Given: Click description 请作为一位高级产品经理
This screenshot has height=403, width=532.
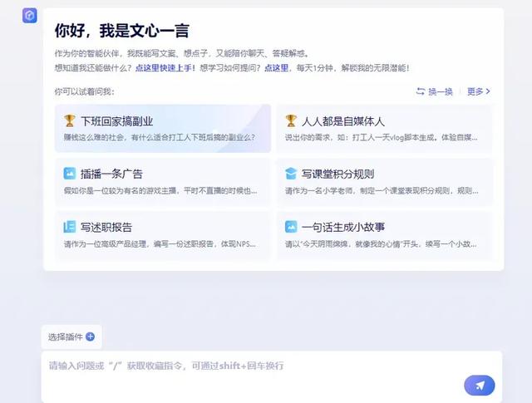Looking at the screenshot, I should pyautogui.click(x=160, y=244).
